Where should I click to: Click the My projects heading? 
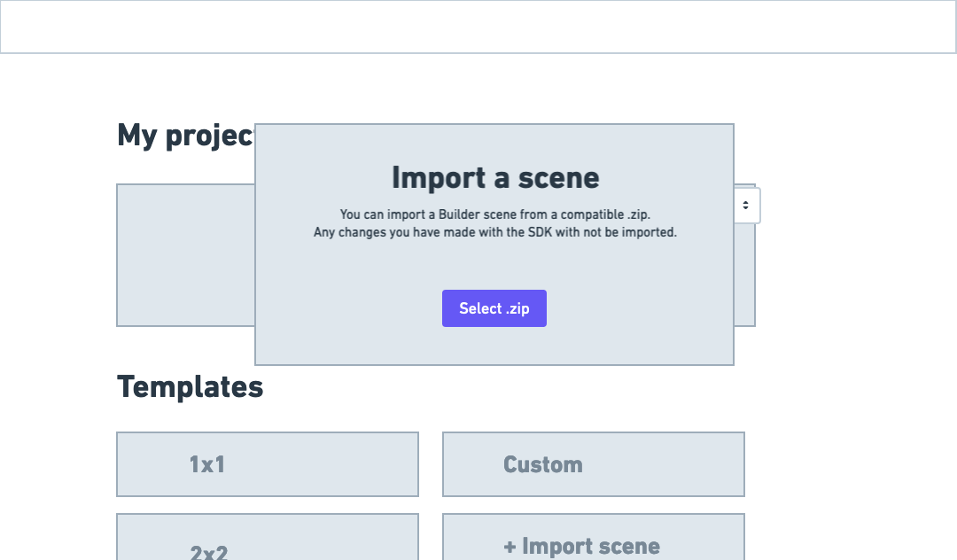click(x=185, y=136)
